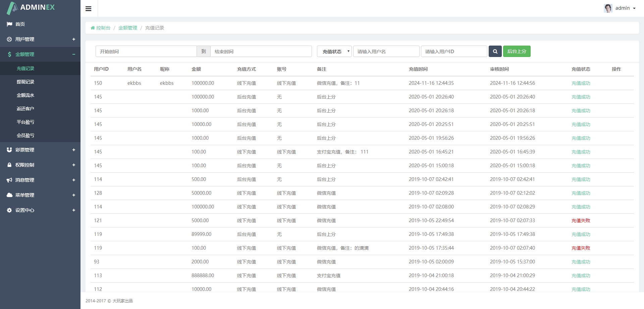This screenshot has width=644, height=309.
Task: Select 提现记录 submenu item
Action: (x=25, y=82)
